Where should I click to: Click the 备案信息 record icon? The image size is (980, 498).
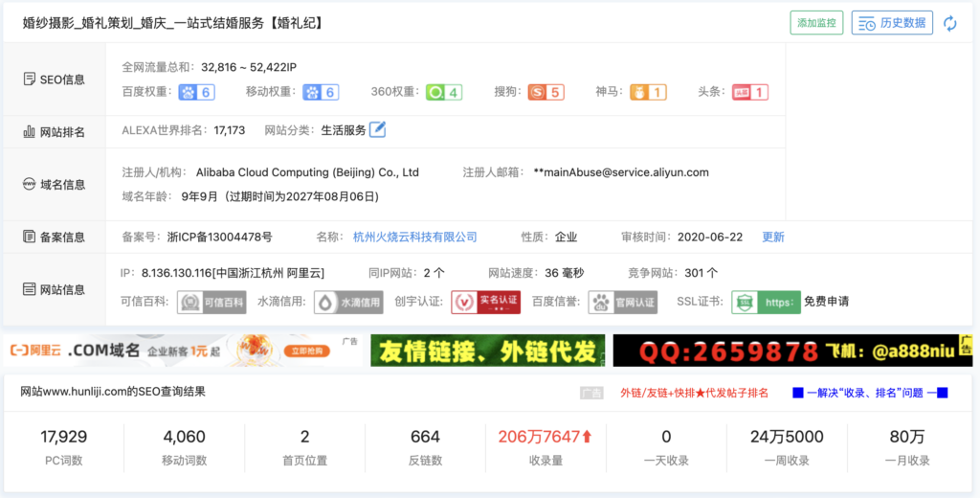click(x=29, y=237)
